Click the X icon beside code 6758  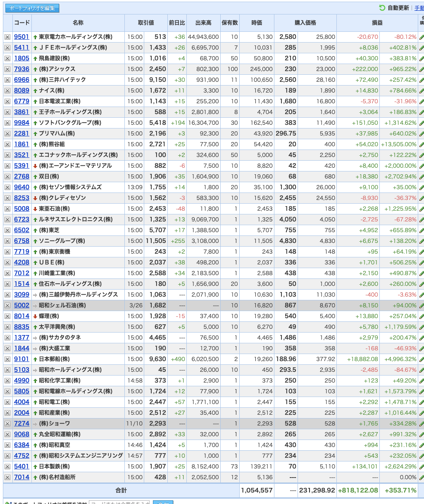[7, 241]
